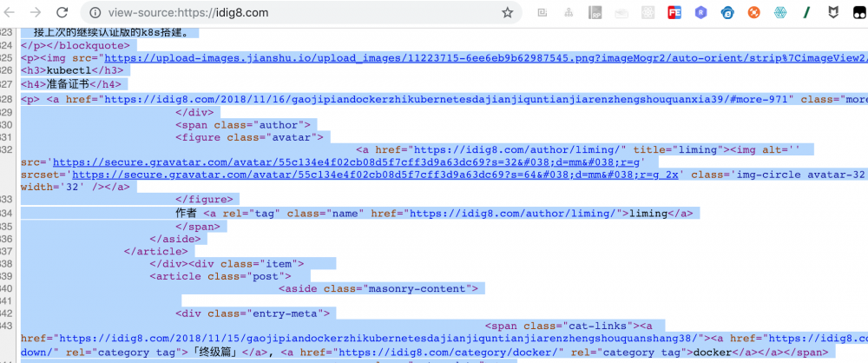This screenshot has height=363, width=868.
Task: Click the forward navigation arrow
Action: [x=36, y=13]
